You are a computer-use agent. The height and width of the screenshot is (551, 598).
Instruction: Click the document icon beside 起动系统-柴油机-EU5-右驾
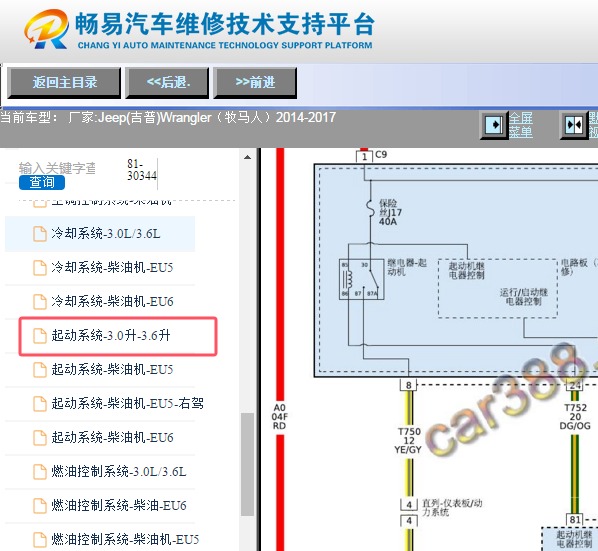tap(40, 403)
